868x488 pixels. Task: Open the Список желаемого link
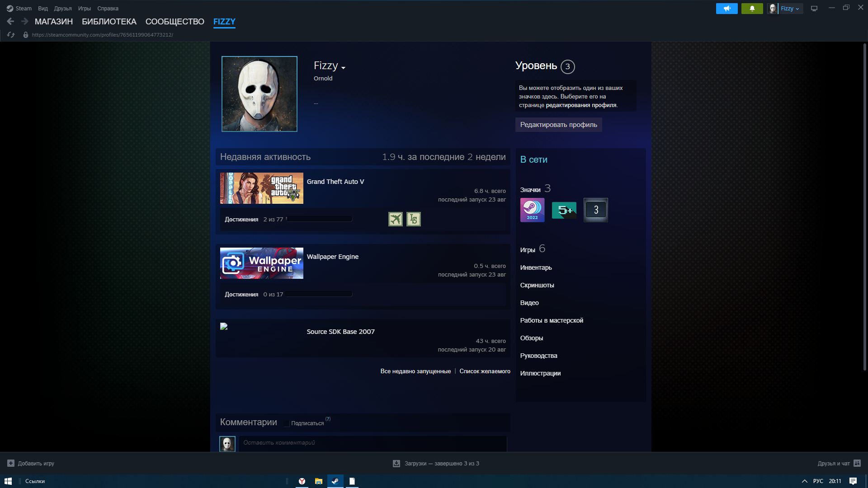[x=485, y=371]
